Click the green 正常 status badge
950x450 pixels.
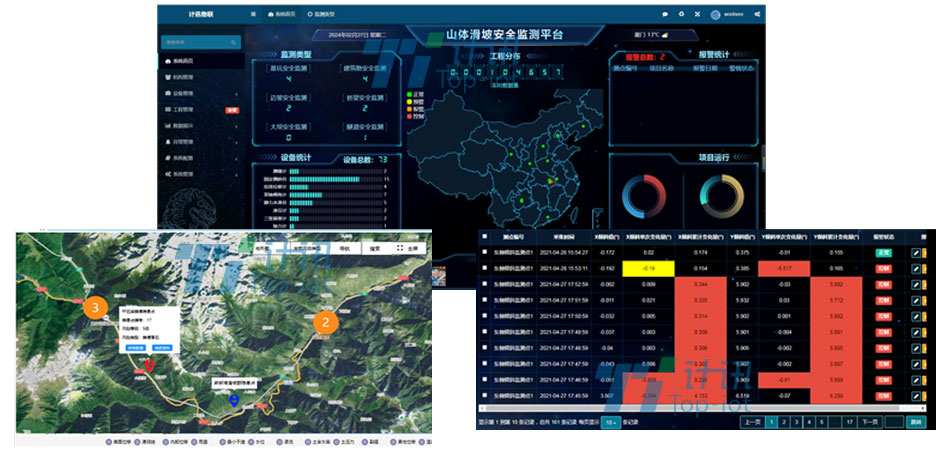pyautogui.click(x=883, y=253)
